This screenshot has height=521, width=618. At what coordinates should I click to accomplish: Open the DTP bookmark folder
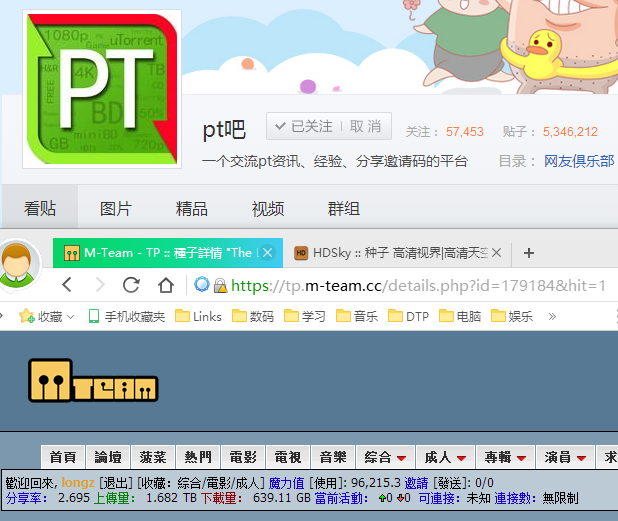coord(408,316)
